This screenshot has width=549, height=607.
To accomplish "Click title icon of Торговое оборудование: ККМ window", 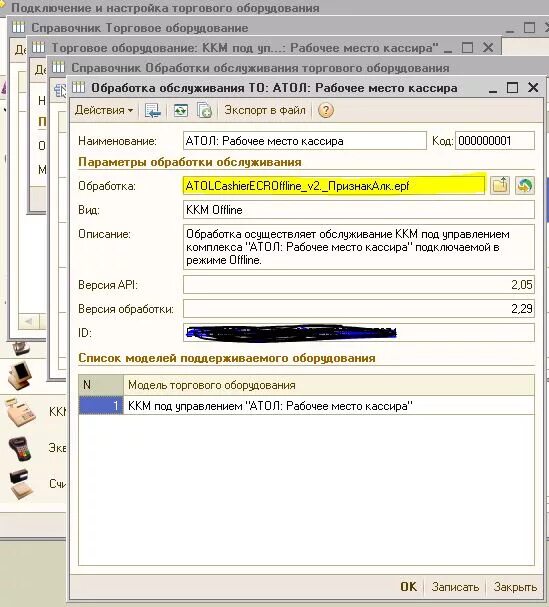I will [38, 47].
